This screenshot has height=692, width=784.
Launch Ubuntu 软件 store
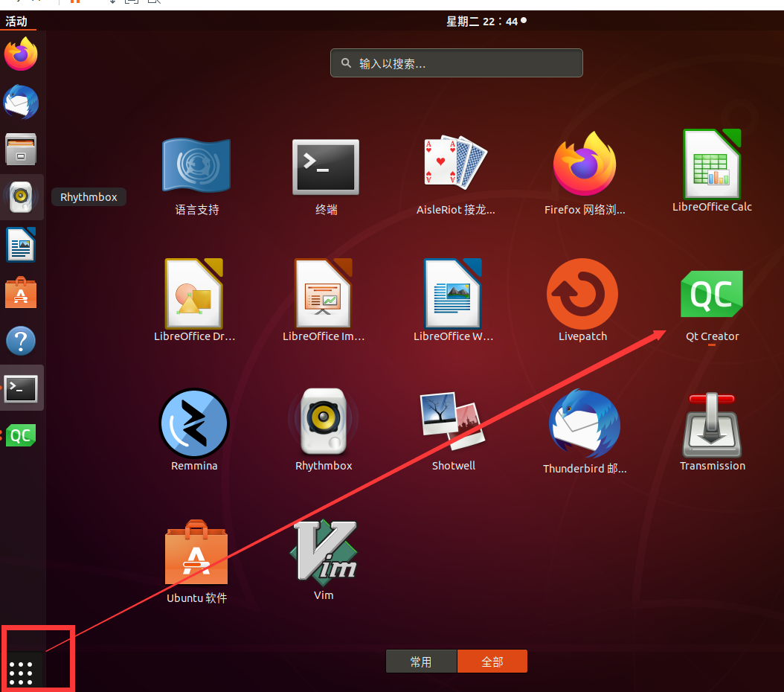(196, 552)
